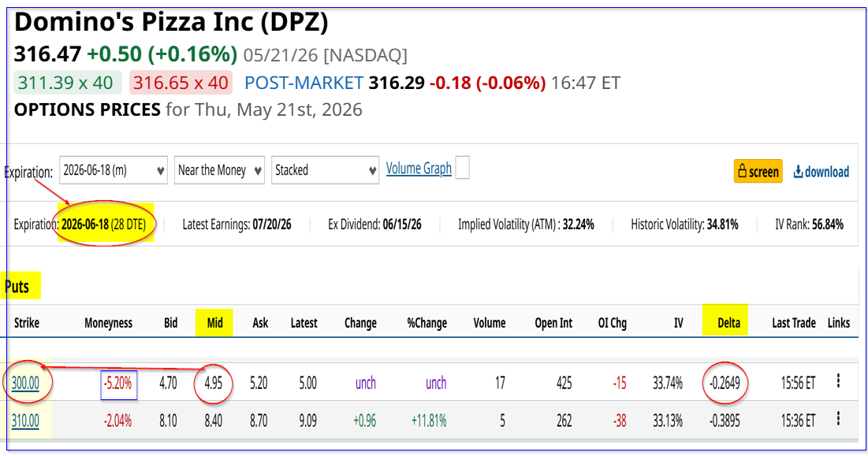Screen dimensions: 868x456
Task: Click the yellow screen button
Action: [x=758, y=172]
